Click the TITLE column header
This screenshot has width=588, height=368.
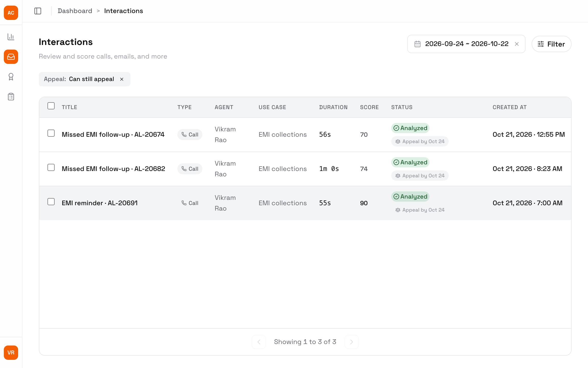69,107
